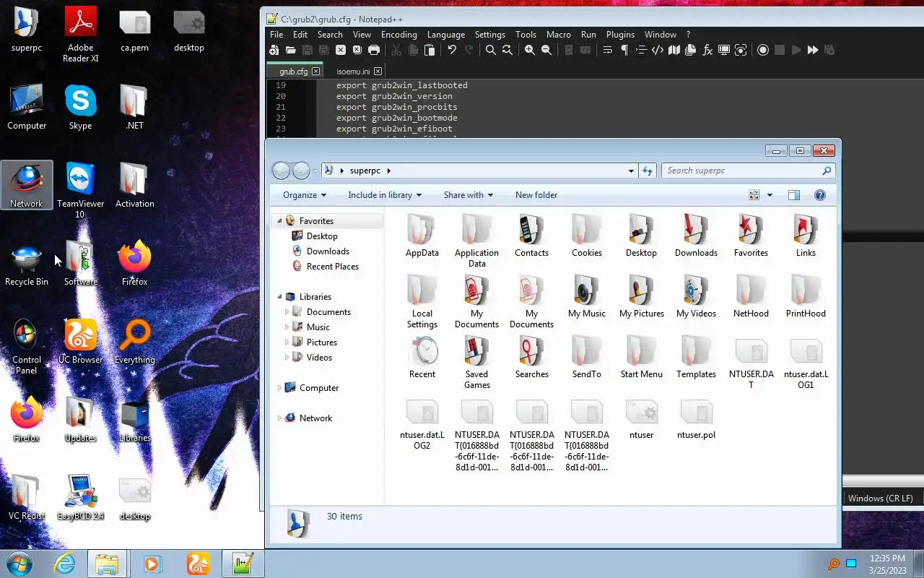Open the Include in library dropdown
Screen dimensions: 924x578
tap(385, 195)
